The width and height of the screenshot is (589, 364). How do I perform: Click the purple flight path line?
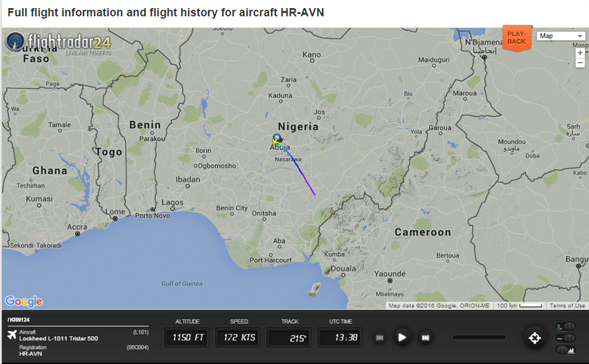[304, 176]
